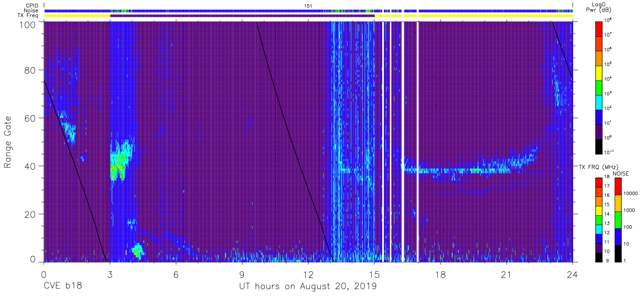Click the red segment of power colorbar
The image size is (644, 297).
tap(599, 29)
